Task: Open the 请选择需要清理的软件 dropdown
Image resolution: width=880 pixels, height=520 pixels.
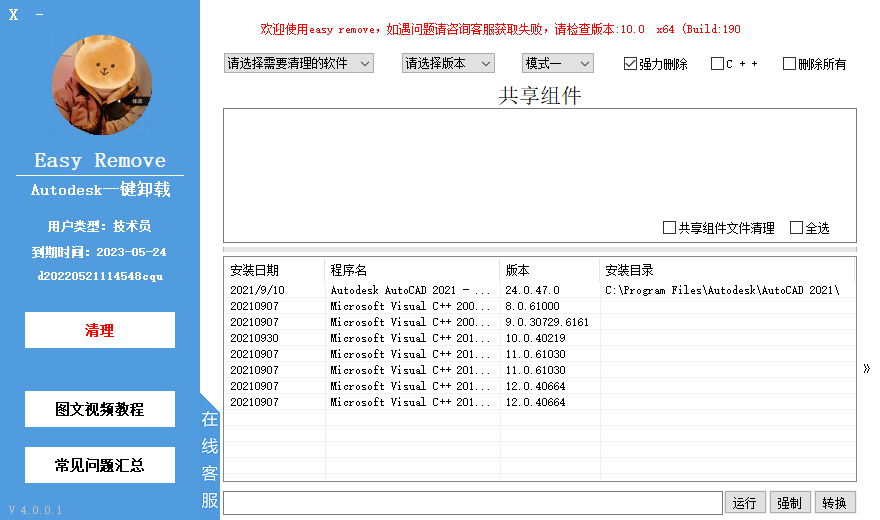Action: (x=299, y=63)
